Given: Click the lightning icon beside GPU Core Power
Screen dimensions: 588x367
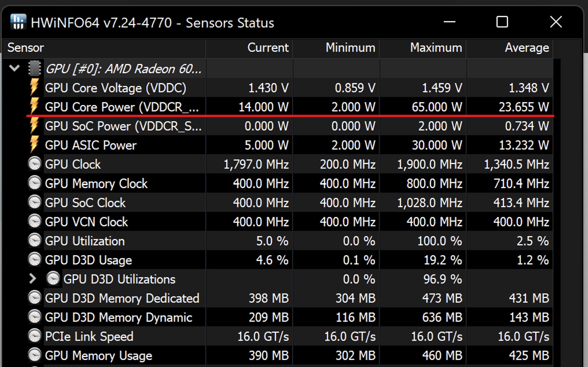Looking at the screenshot, I should pyautogui.click(x=34, y=107).
